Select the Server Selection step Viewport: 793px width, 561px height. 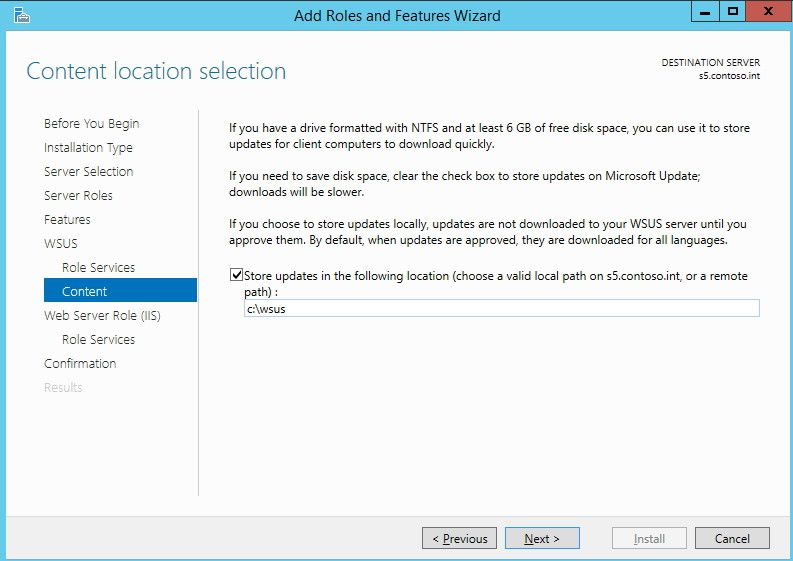click(89, 171)
